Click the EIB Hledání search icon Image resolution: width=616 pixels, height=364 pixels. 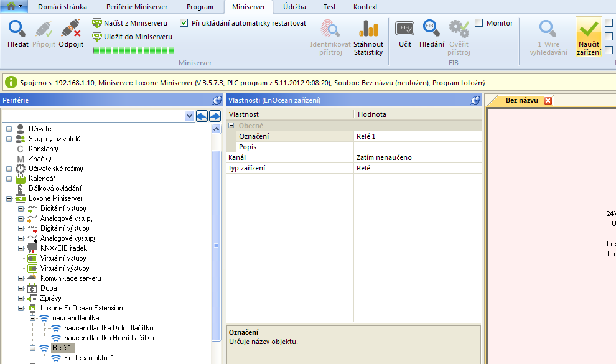tap(431, 29)
